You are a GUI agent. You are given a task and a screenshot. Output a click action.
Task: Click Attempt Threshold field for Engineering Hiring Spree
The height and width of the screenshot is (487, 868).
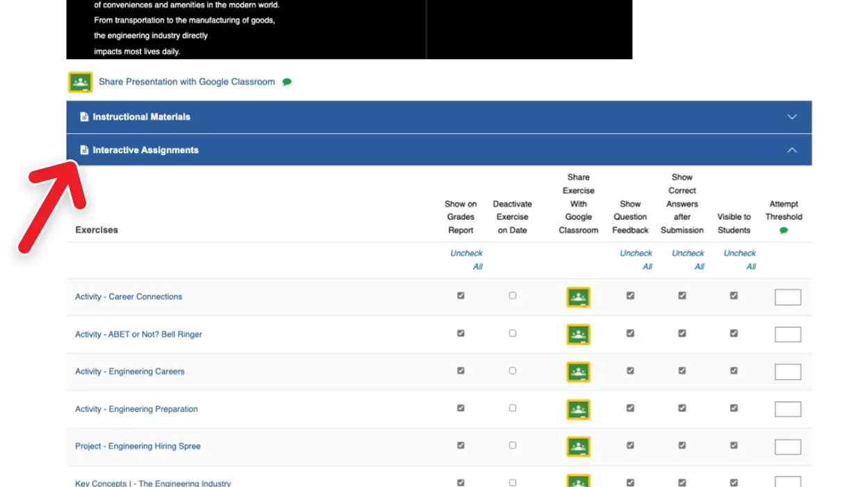click(x=788, y=447)
